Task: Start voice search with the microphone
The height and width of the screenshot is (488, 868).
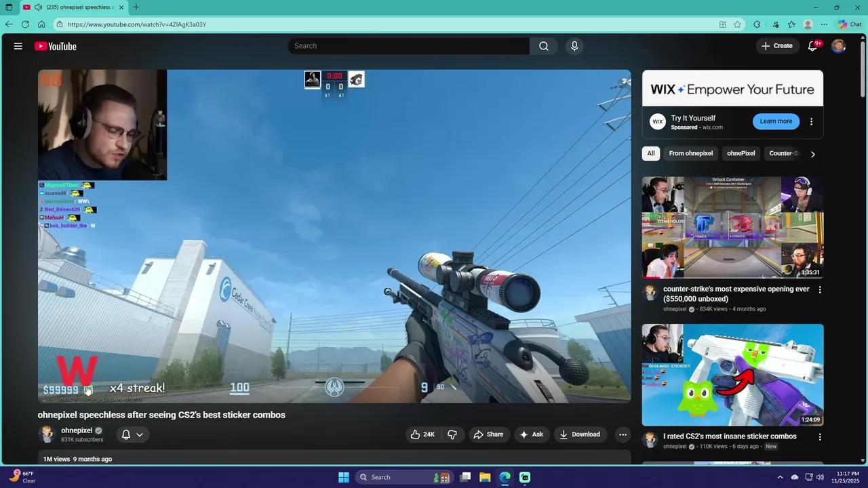Action: [x=574, y=46]
